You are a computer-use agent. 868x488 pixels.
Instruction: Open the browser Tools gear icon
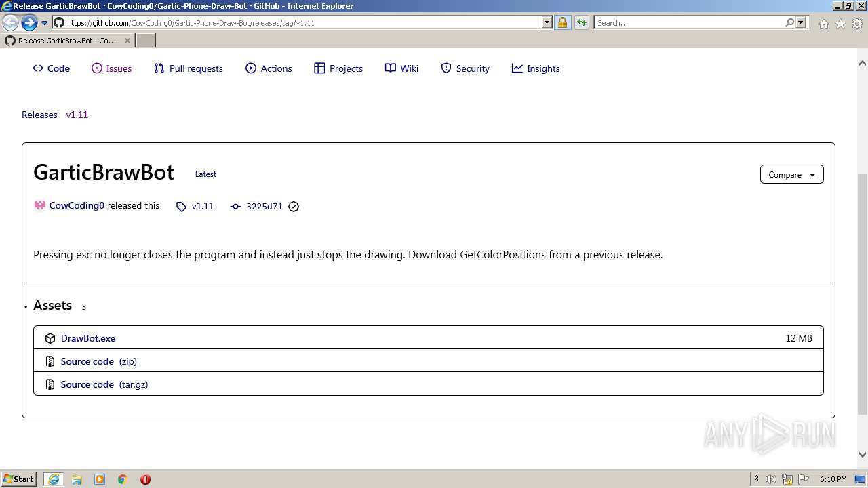point(857,24)
